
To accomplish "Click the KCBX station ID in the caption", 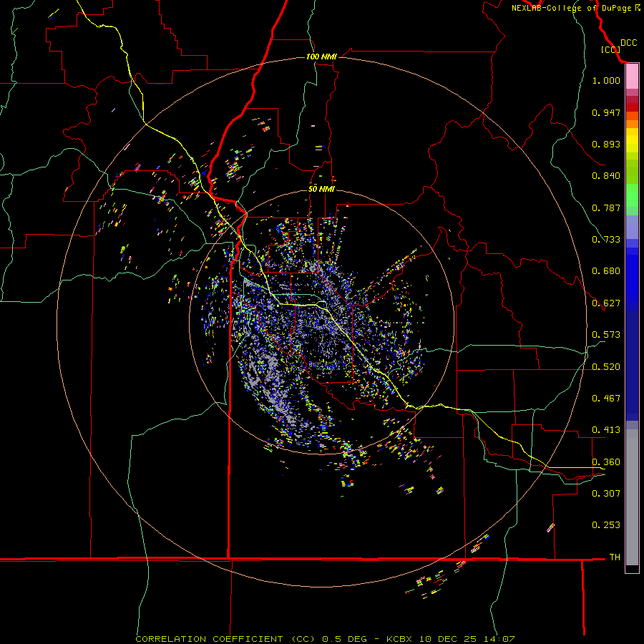I will 399,639.
